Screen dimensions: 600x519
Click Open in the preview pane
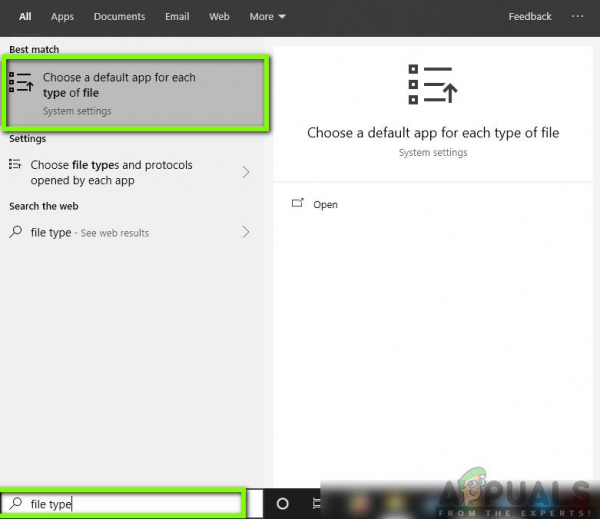325,205
